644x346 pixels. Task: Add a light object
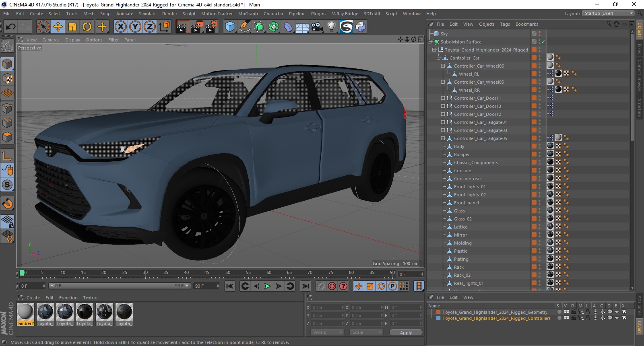pyautogui.click(x=332, y=27)
